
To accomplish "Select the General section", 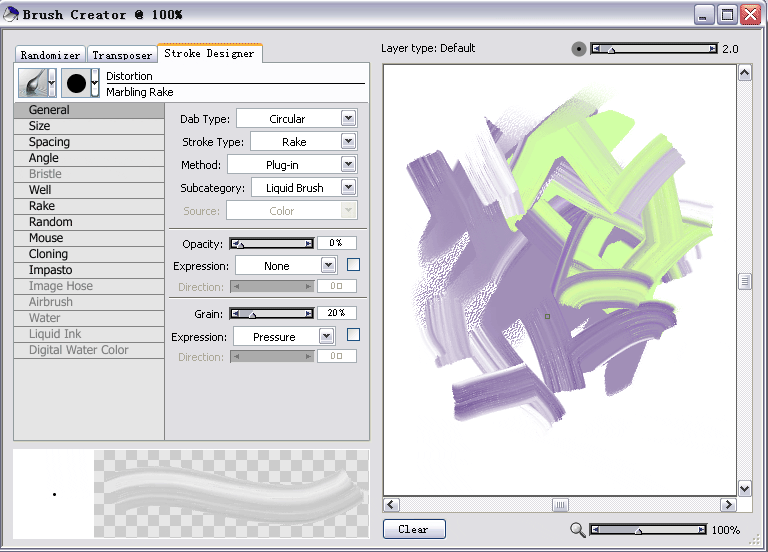I will pyautogui.click(x=89, y=110).
